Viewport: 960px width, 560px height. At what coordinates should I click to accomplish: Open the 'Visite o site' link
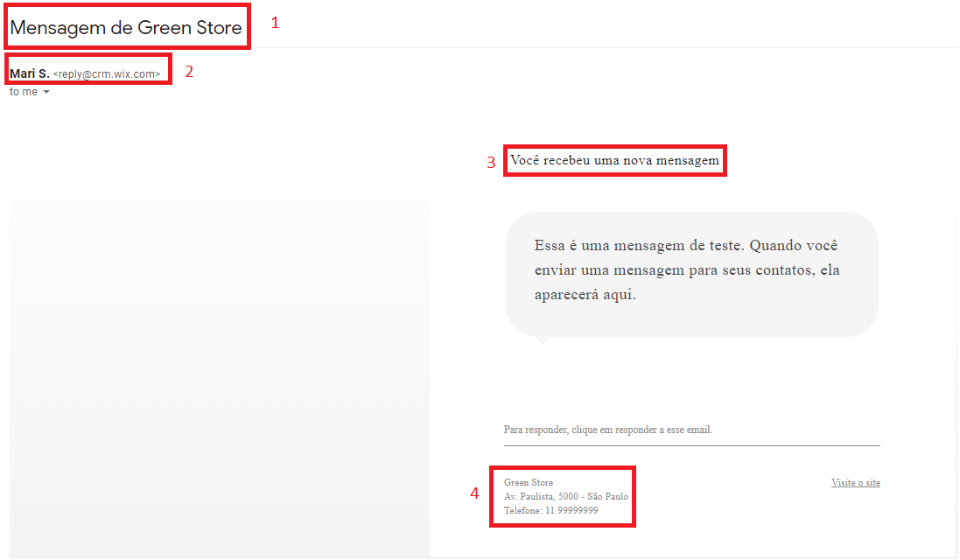(x=855, y=483)
